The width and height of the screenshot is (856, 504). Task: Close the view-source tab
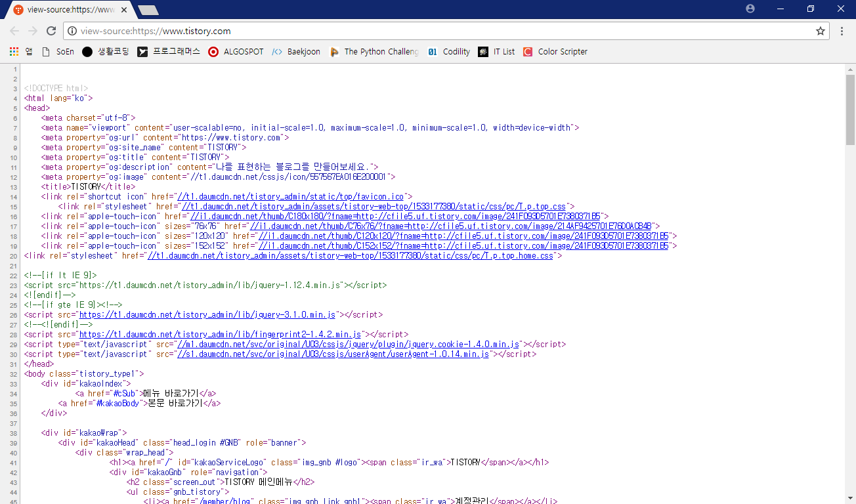pos(124,10)
